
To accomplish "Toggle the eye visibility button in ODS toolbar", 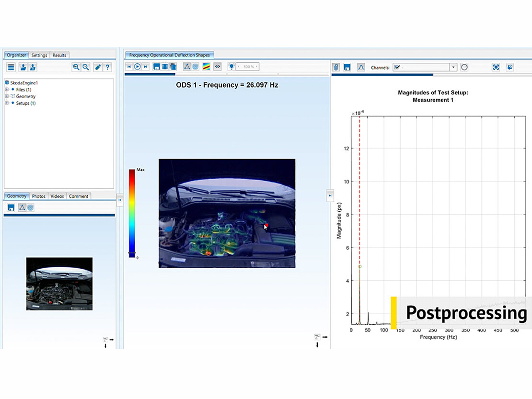I will 218,67.
